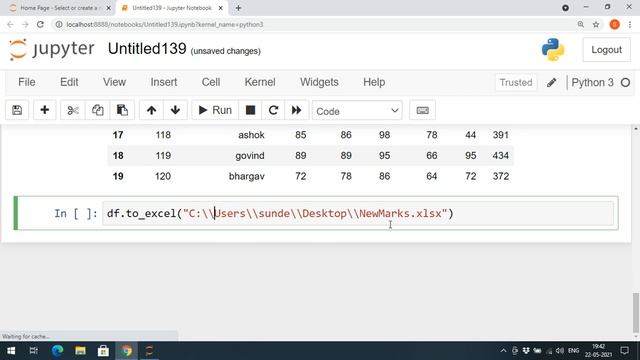The image size is (640, 360).
Task: Open the command palette keyboard icon
Action: (x=422, y=110)
